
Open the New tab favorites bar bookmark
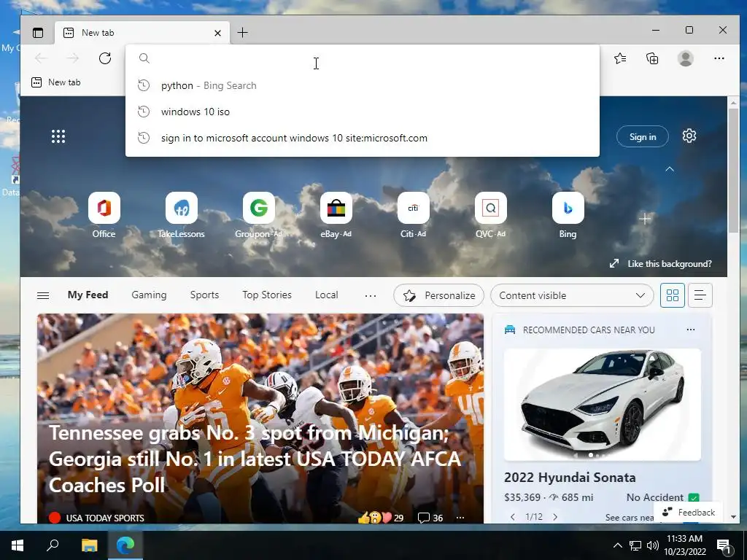(x=56, y=82)
